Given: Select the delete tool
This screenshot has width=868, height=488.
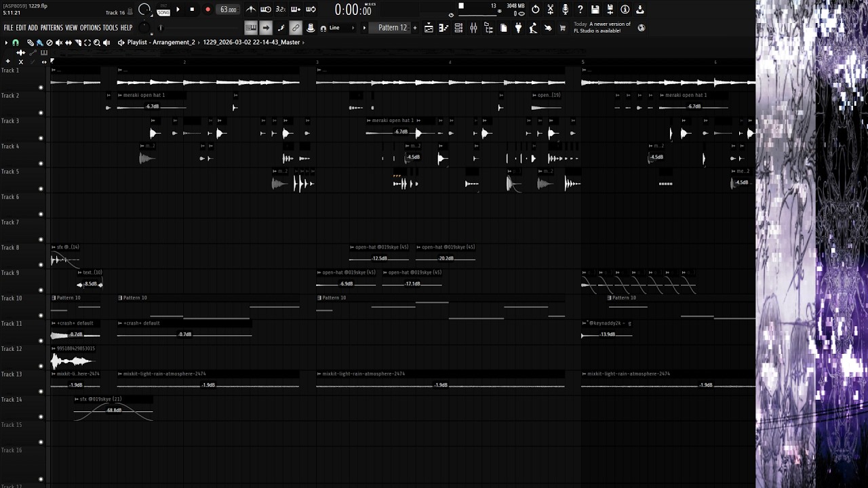Looking at the screenshot, I should pos(49,42).
